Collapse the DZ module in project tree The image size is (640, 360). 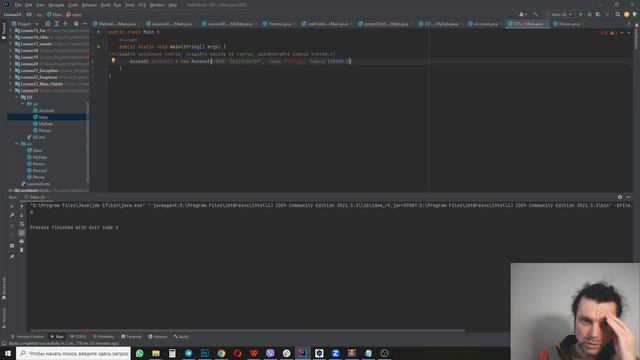pyautogui.click(x=17, y=97)
